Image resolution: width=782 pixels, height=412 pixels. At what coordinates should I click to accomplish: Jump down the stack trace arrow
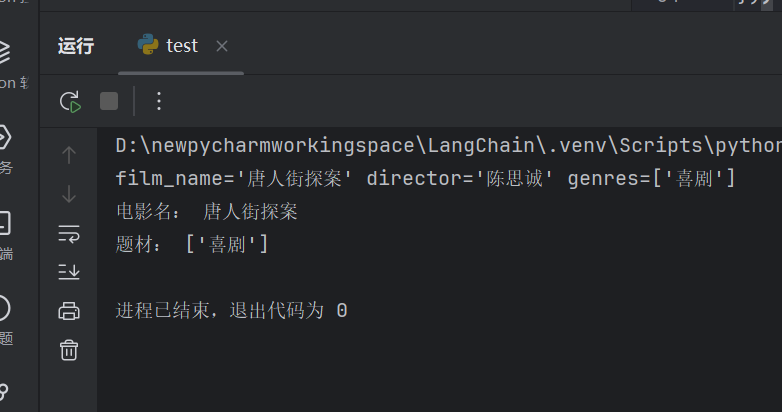tap(69, 194)
